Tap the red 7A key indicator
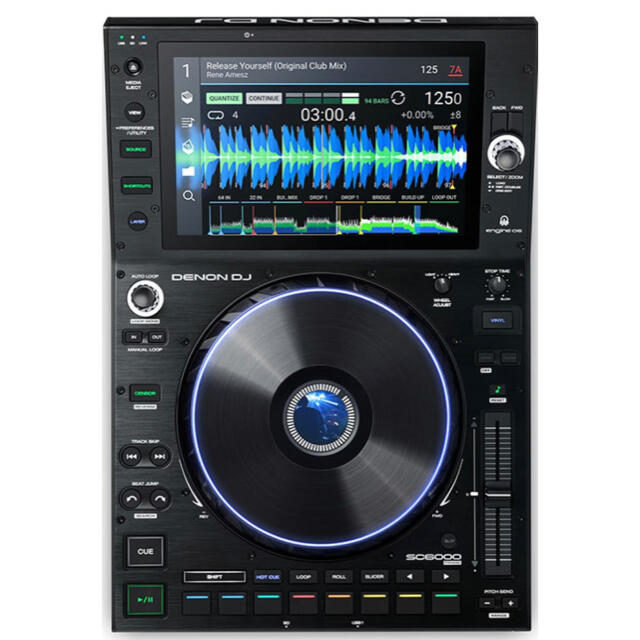The height and width of the screenshot is (640, 640). 456,70
